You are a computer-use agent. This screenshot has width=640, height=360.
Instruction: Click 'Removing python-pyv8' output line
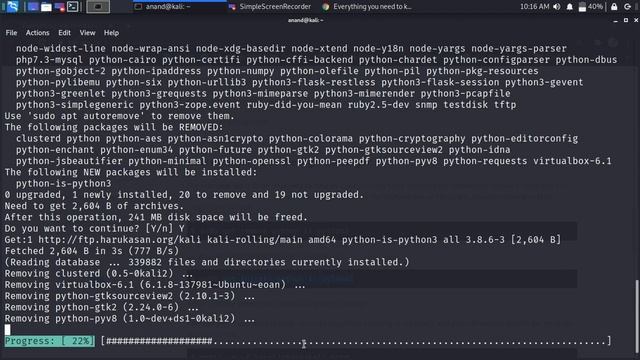pyautogui.click(x=129, y=318)
